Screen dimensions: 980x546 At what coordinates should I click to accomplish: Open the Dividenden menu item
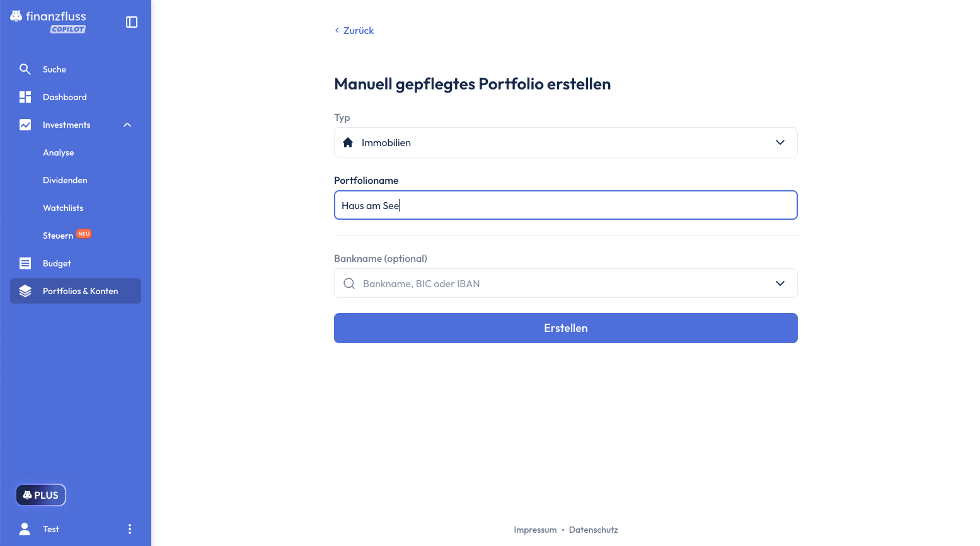[65, 180]
